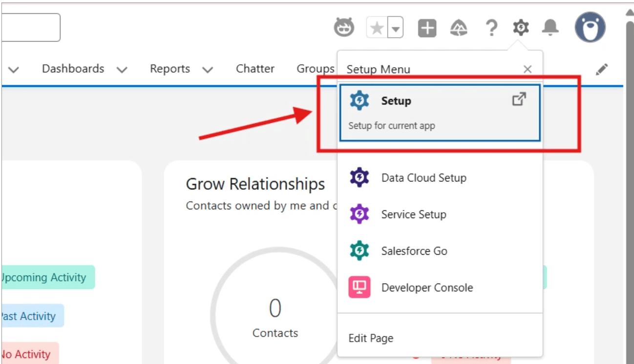Toggle the favorites star
Screen dimensions: 634x364
pos(377,28)
